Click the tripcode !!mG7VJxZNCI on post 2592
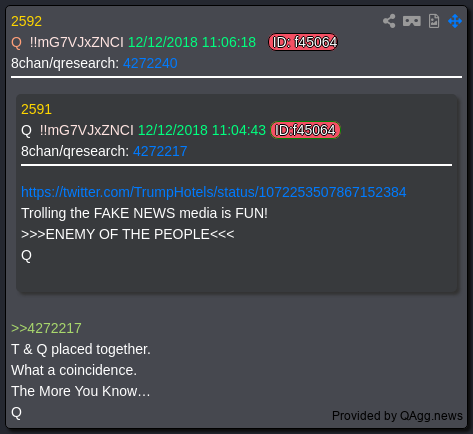The width and height of the screenshot is (473, 434). tap(77, 42)
